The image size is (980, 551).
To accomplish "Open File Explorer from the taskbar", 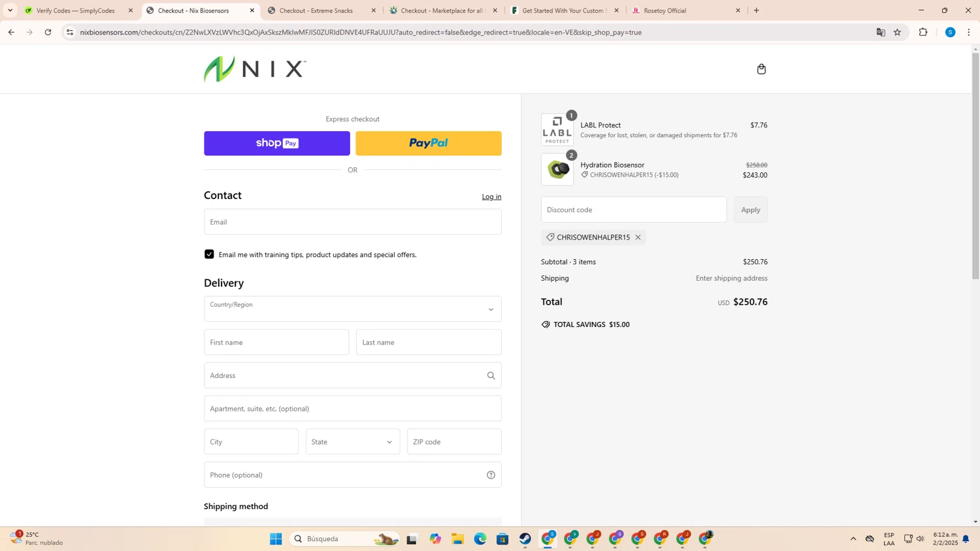I will pyautogui.click(x=457, y=539).
